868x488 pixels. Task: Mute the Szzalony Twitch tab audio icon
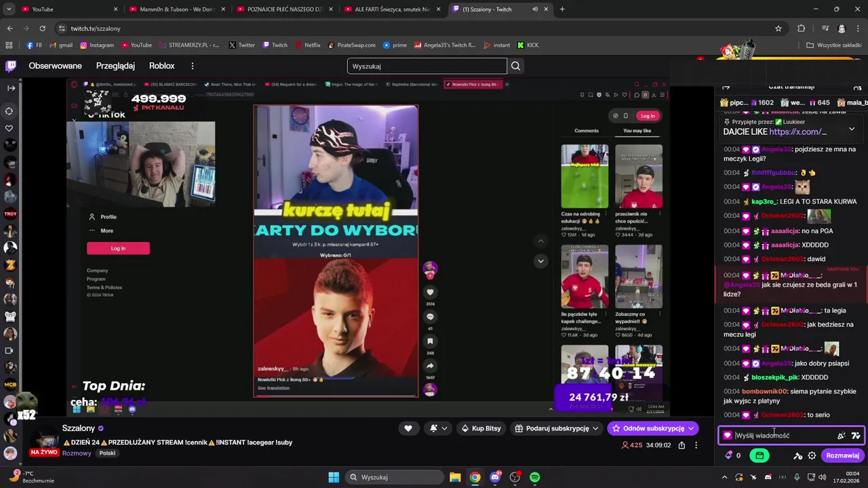click(535, 9)
